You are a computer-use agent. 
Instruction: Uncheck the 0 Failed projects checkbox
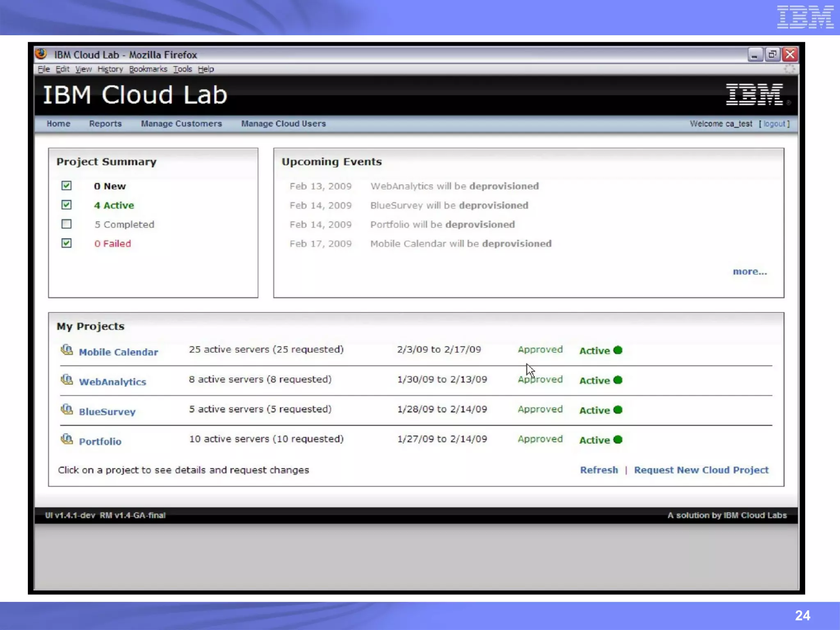pyautogui.click(x=66, y=243)
